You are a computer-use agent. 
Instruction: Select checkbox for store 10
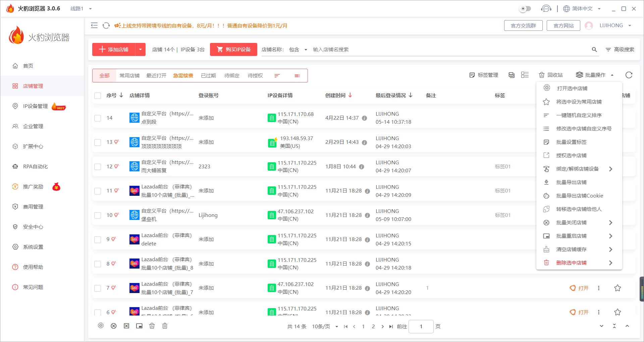pyautogui.click(x=98, y=215)
